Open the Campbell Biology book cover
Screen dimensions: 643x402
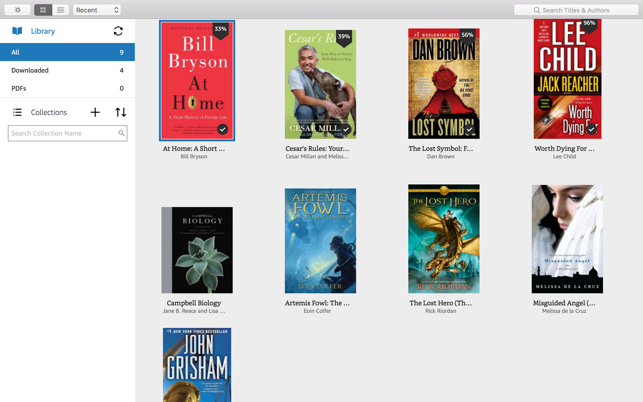point(197,250)
